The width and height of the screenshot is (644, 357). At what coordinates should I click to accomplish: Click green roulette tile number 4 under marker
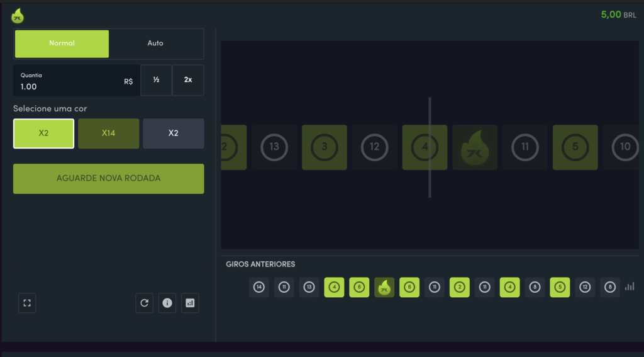pos(425,147)
